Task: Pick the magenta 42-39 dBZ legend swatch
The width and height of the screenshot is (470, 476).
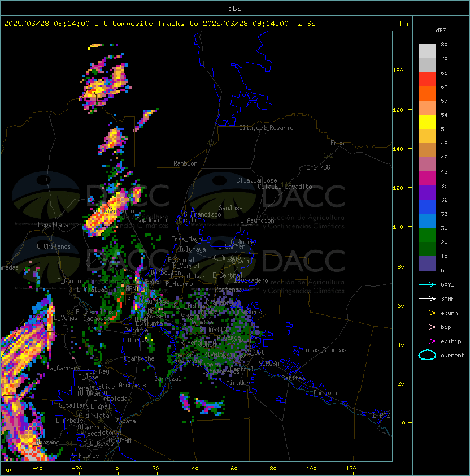Action: [427, 178]
